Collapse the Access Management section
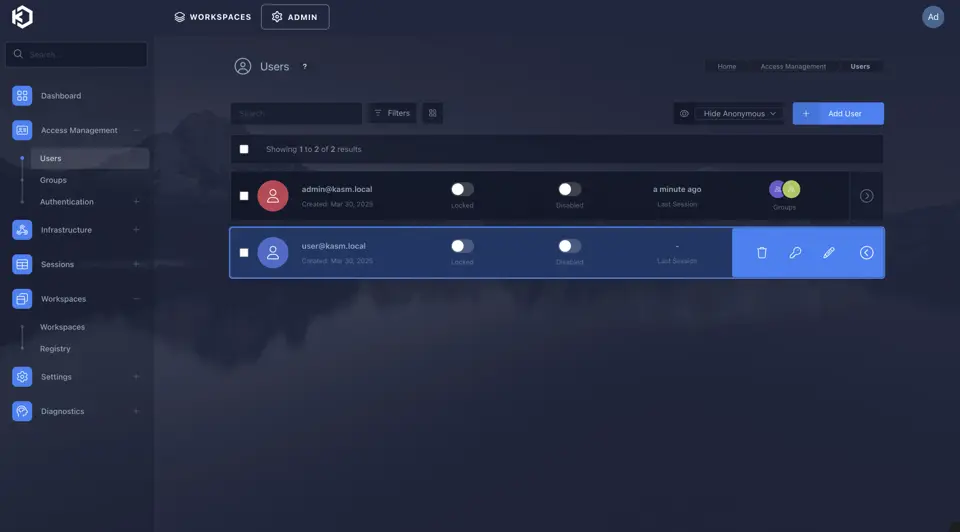The image size is (960, 532). (x=137, y=130)
